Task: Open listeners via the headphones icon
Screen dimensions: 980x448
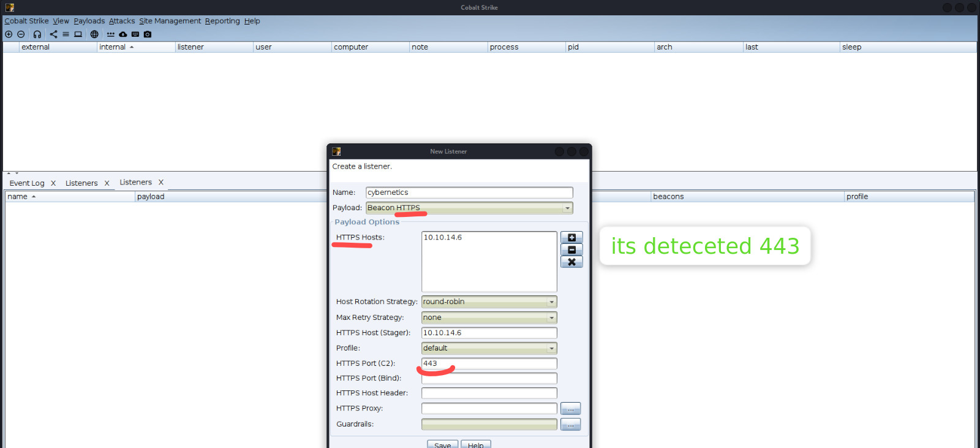Action: click(x=37, y=34)
